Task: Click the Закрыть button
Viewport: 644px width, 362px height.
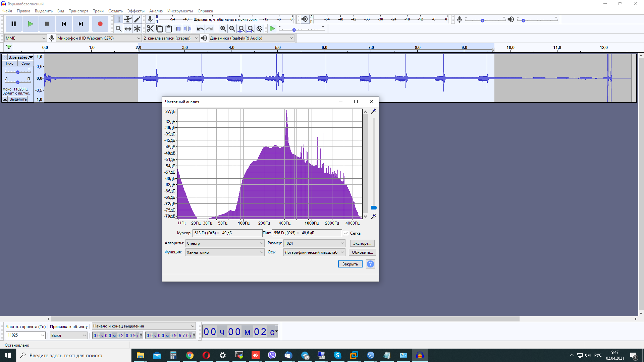Action: (350, 264)
